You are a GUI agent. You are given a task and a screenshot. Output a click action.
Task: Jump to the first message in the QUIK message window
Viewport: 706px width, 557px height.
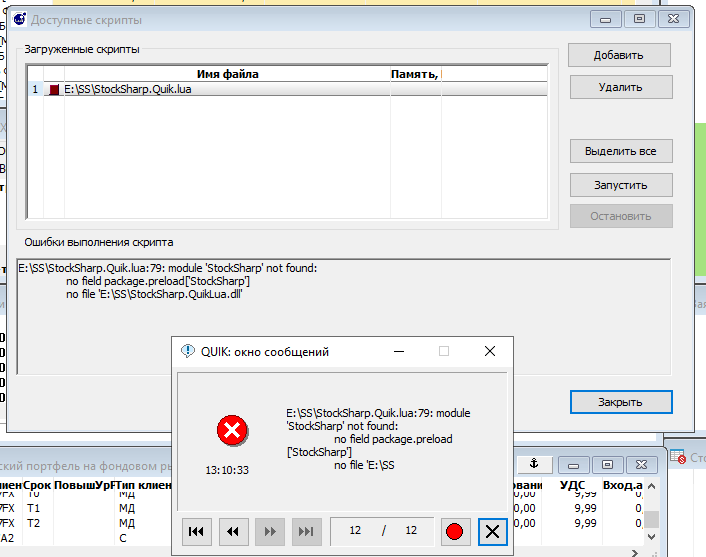pyautogui.click(x=196, y=531)
